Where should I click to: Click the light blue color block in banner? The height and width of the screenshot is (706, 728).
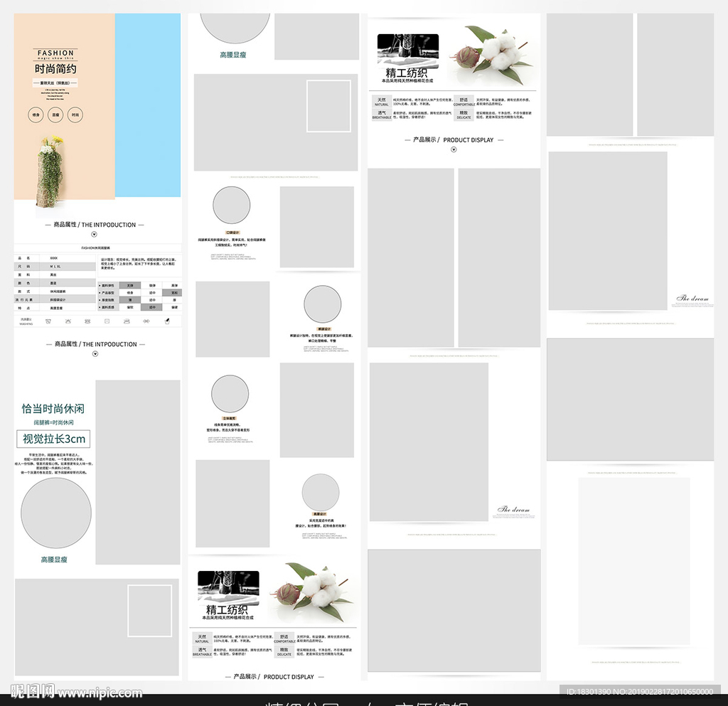[147, 105]
